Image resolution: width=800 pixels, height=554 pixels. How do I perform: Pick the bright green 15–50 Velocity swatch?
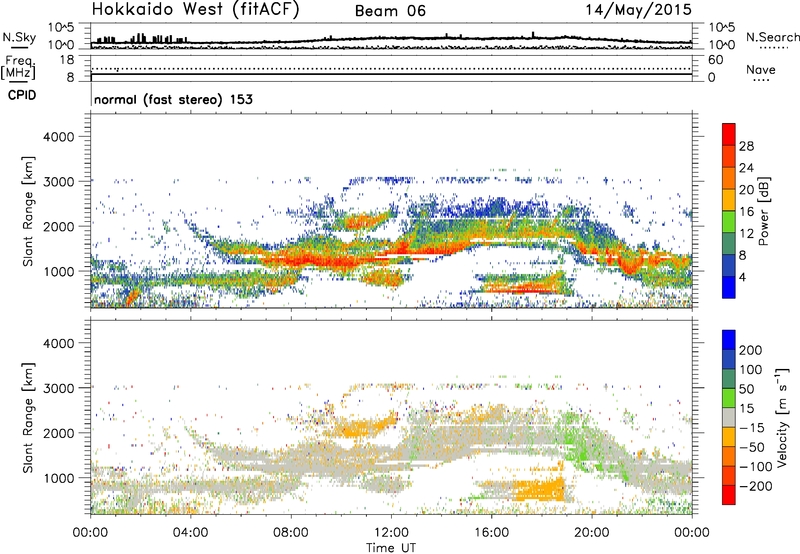tap(729, 398)
